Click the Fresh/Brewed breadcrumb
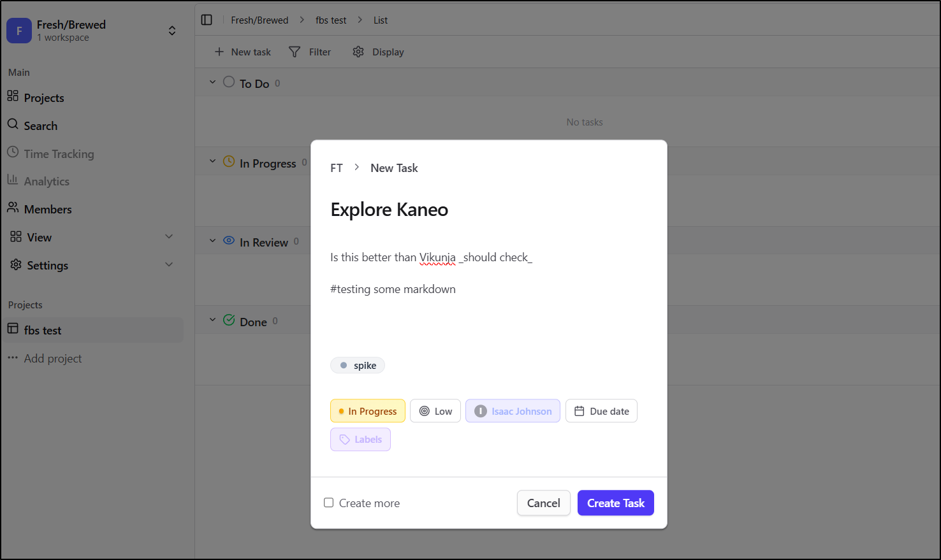 pos(259,20)
